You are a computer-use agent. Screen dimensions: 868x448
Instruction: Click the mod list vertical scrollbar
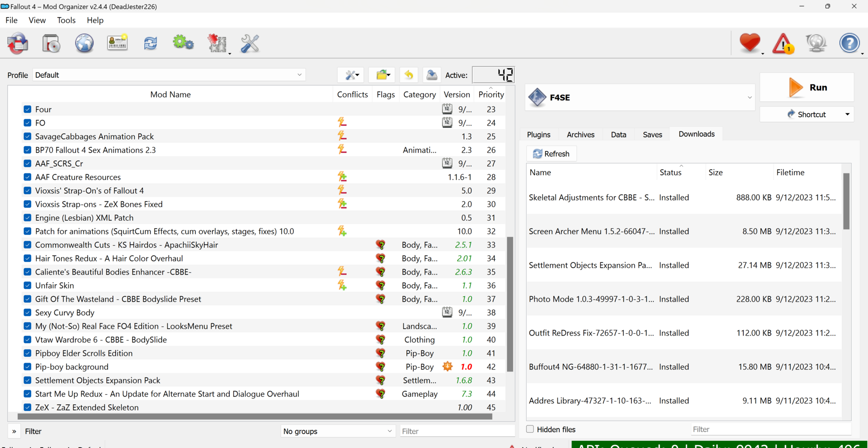point(510,304)
